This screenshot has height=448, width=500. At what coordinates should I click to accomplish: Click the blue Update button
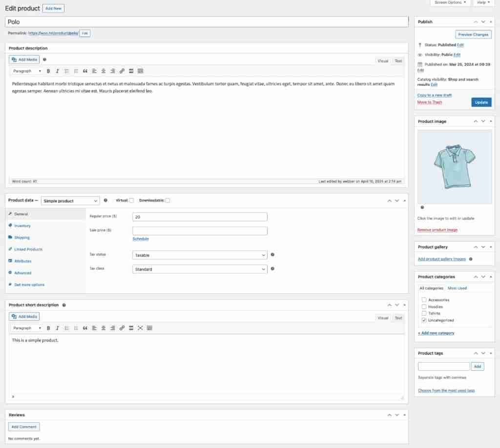[481, 102]
